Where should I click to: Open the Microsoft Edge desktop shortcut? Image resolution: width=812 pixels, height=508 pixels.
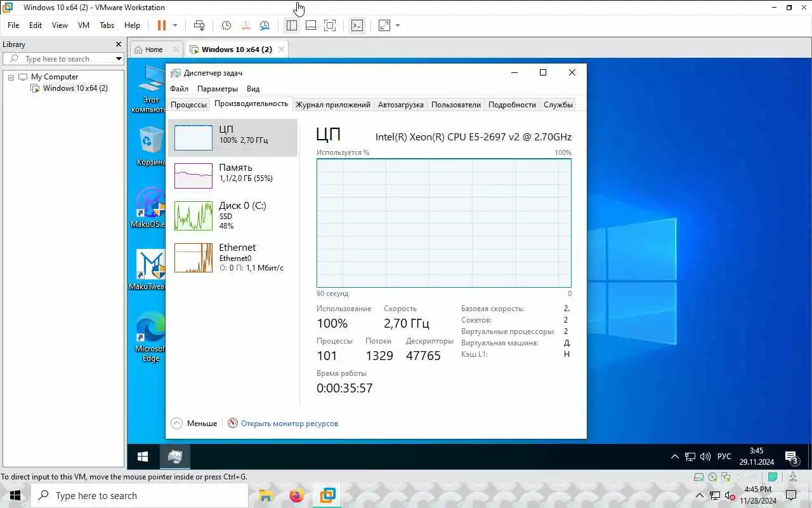150,337
